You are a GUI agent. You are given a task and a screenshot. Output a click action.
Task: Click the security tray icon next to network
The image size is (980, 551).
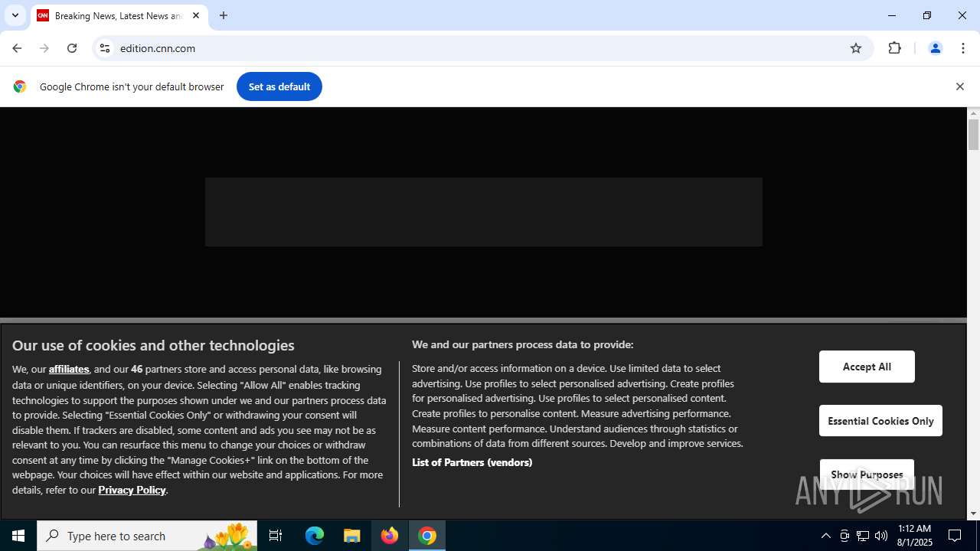pyautogui.click(x=844, y=536)
